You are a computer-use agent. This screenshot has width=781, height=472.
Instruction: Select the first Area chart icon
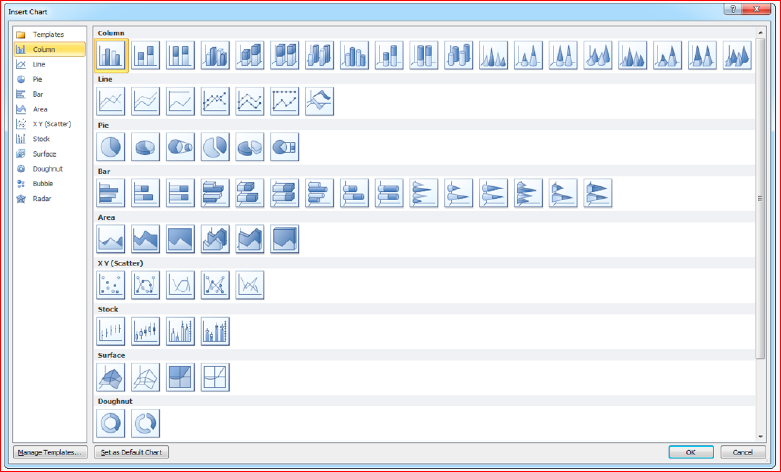coord(111,239)
